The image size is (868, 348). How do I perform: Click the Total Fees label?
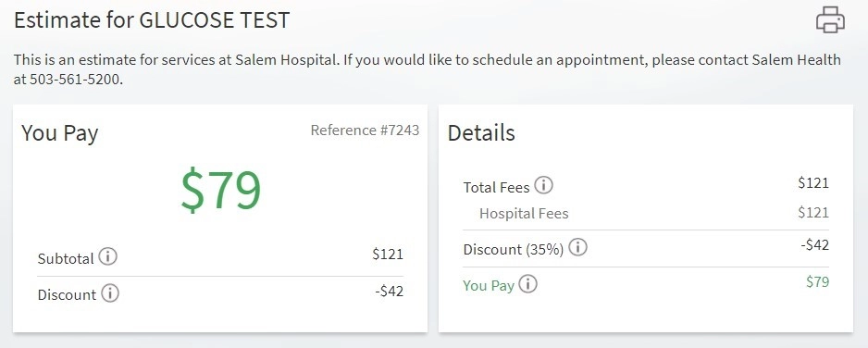pyautogui.click(x=497, y=188)
